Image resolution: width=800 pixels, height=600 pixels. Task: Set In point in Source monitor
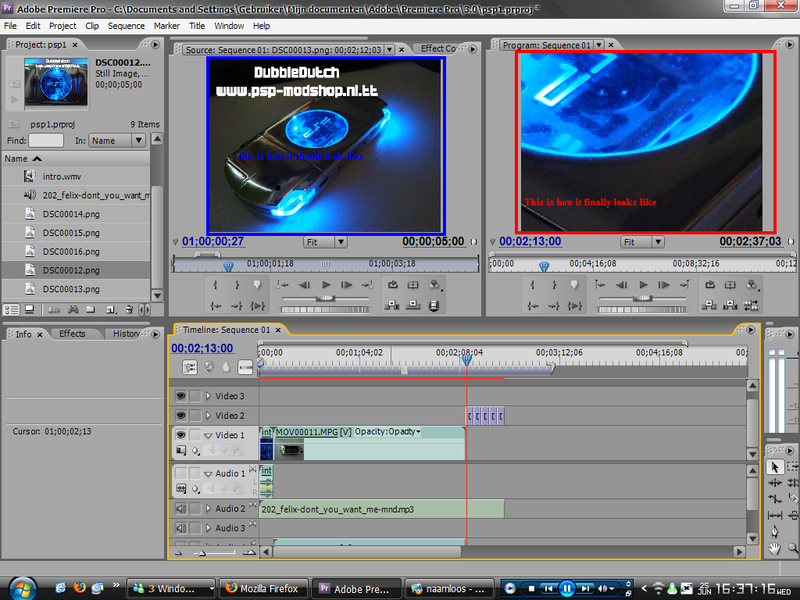(215, 285)
